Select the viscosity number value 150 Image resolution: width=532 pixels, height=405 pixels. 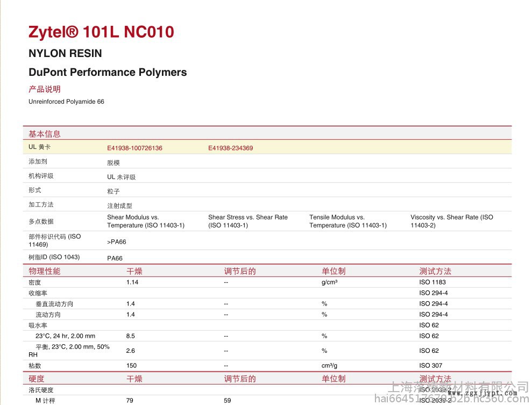tap(131, 366)
